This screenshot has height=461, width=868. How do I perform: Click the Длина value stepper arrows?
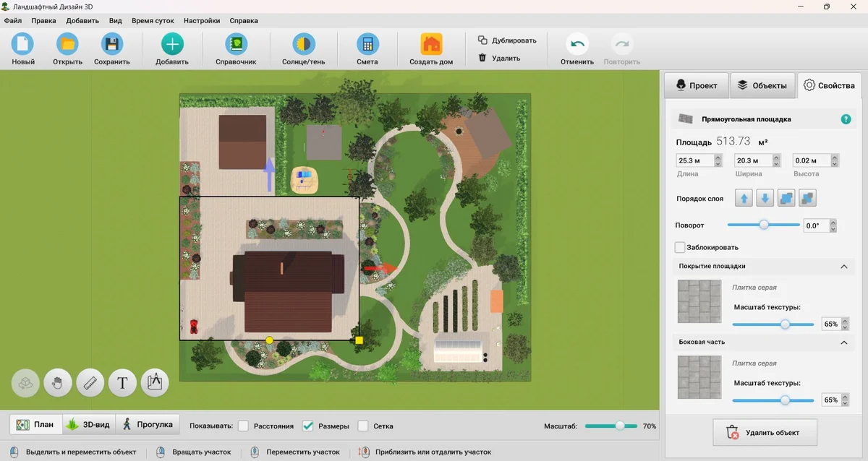[x=718, y=160]
